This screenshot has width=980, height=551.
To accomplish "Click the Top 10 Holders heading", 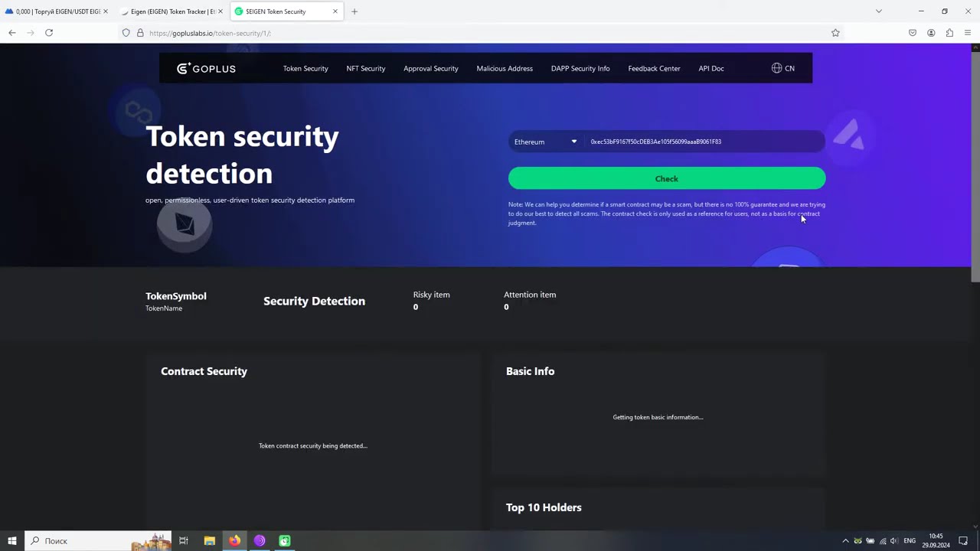I will (x=544, y=507).
